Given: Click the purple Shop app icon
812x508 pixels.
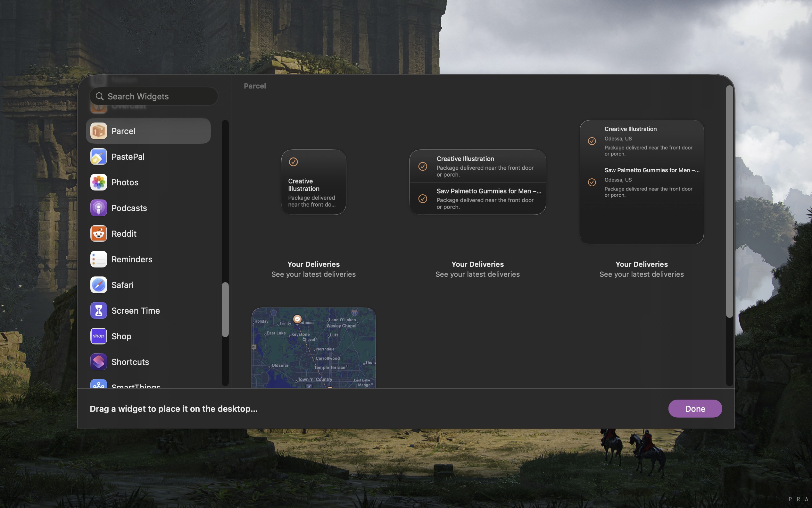Looking at the screenshot, I should point(98,336).
